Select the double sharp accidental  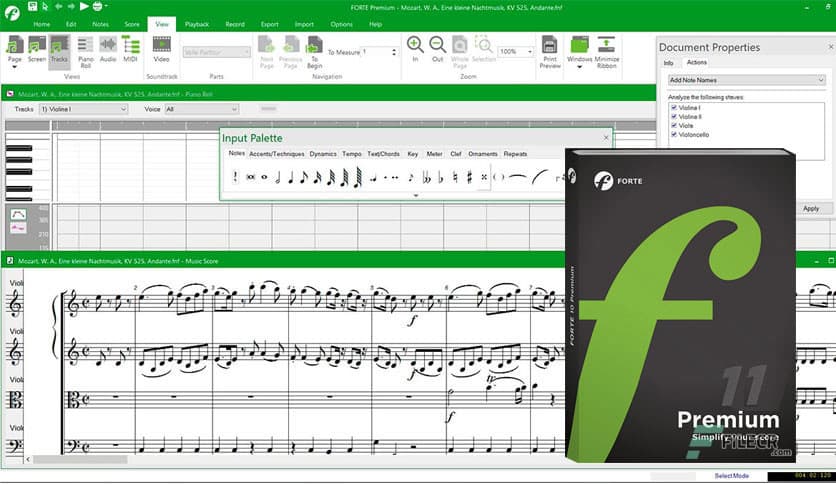pos(484,177)
